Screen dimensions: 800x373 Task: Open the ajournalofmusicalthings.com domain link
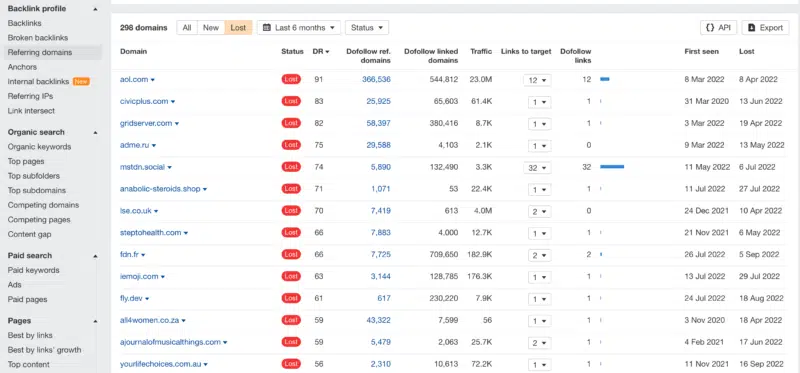tap(170, 342)
